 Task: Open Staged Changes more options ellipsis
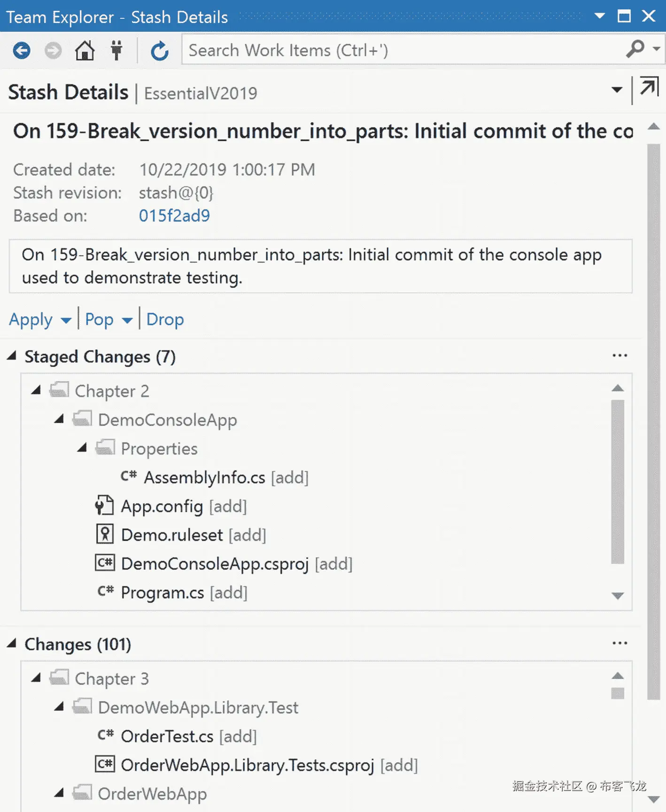(620, 356)
